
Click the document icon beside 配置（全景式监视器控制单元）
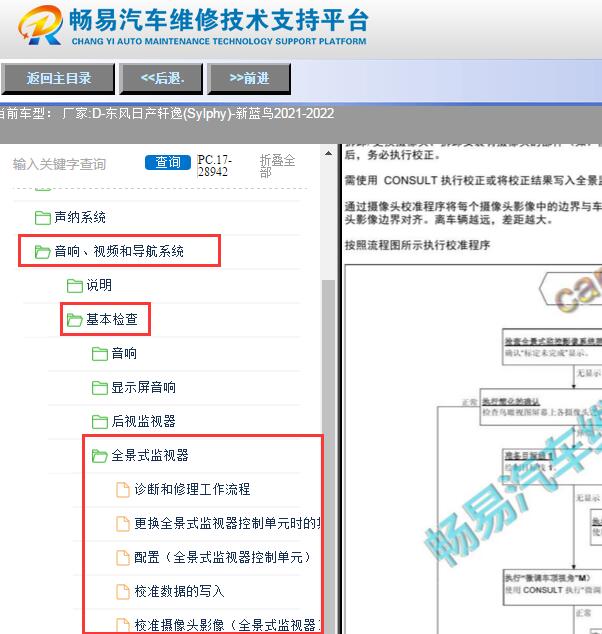[x=123, y=557]
